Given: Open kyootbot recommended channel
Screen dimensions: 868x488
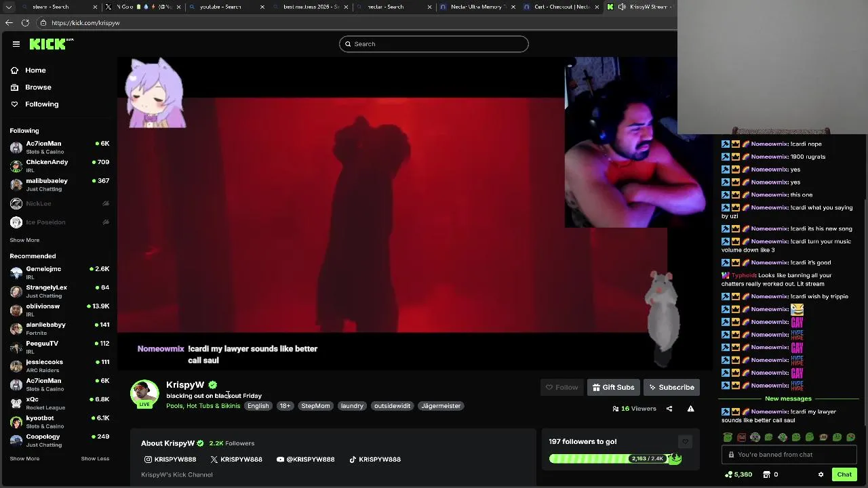Looking at the screenshot, I should [x=60, y=422].
